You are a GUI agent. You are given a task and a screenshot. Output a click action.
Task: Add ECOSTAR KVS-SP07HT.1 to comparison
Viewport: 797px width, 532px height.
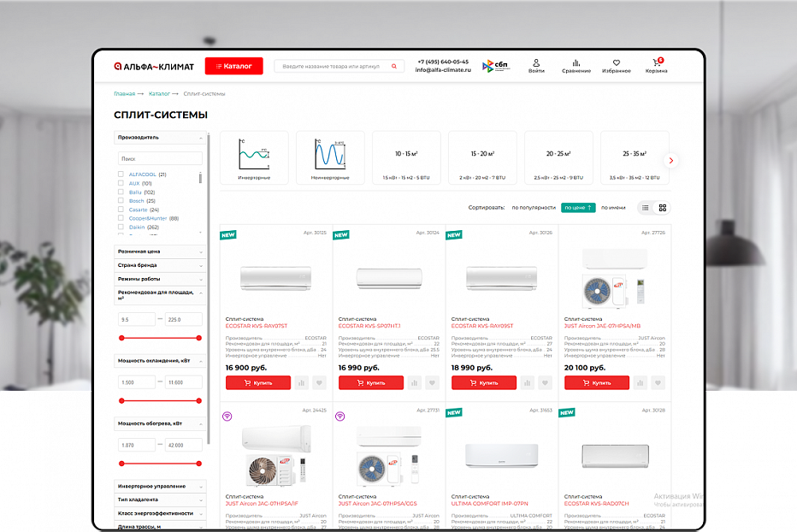tap(414, 382)
